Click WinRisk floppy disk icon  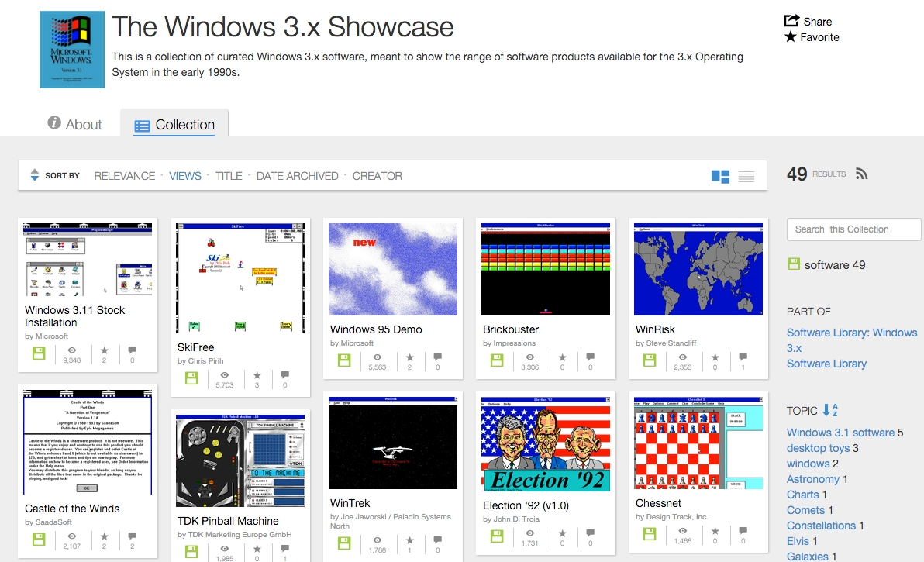[650, 360]
